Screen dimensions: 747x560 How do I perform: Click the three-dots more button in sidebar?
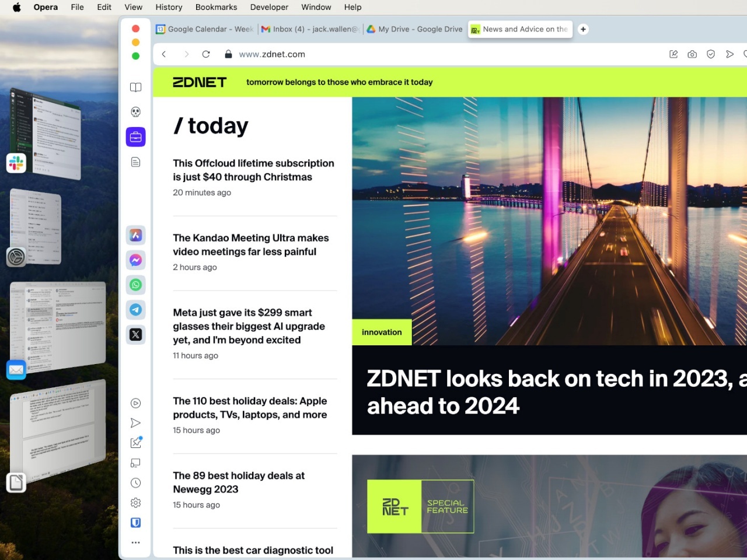(135, 542)
